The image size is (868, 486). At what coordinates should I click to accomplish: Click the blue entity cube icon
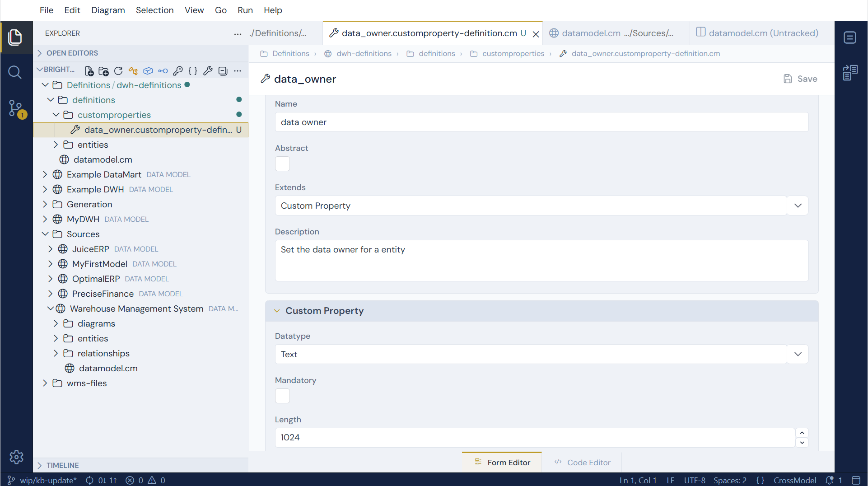point(148,71)
